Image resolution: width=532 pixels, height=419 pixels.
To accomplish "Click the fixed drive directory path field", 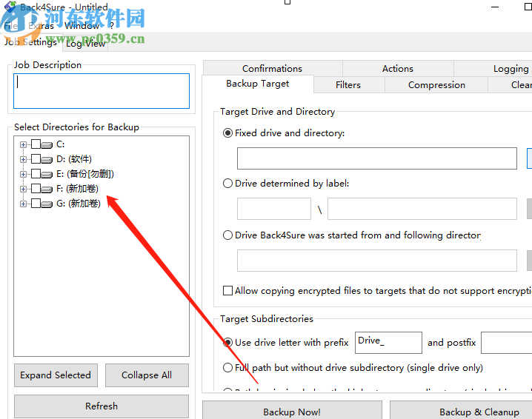I will (377, 158).
